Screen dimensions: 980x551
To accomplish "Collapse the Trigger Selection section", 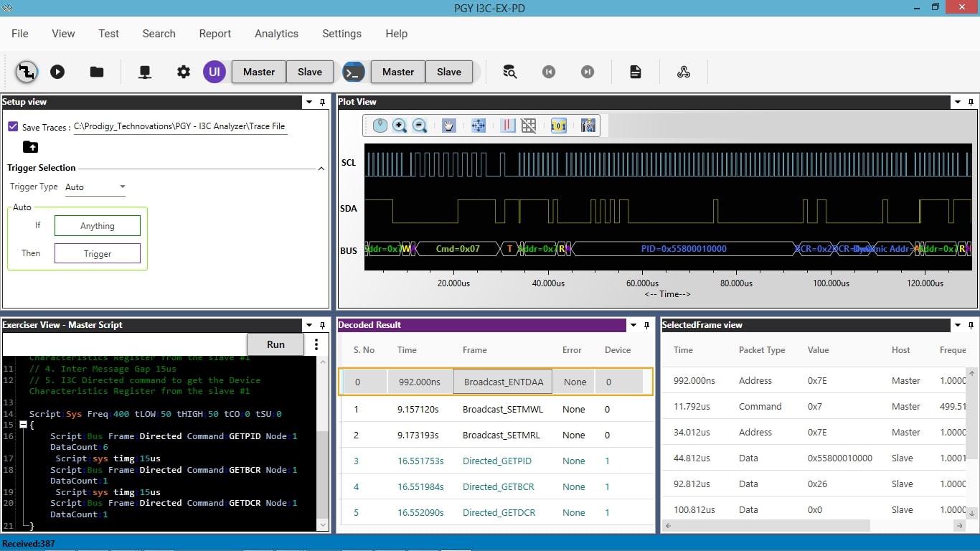I will pos(321,169).
